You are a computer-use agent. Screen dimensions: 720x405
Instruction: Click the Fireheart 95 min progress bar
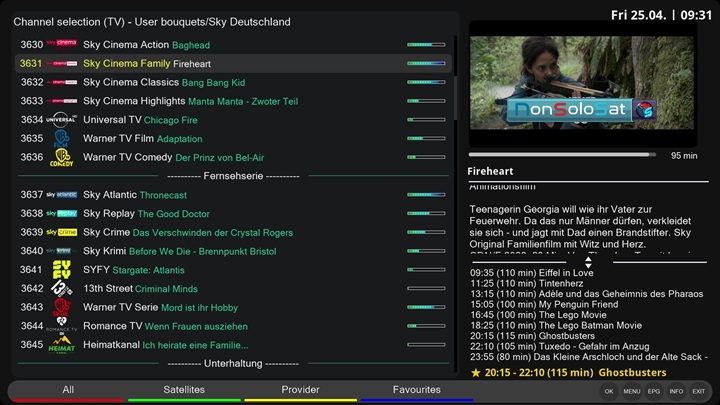562,155
